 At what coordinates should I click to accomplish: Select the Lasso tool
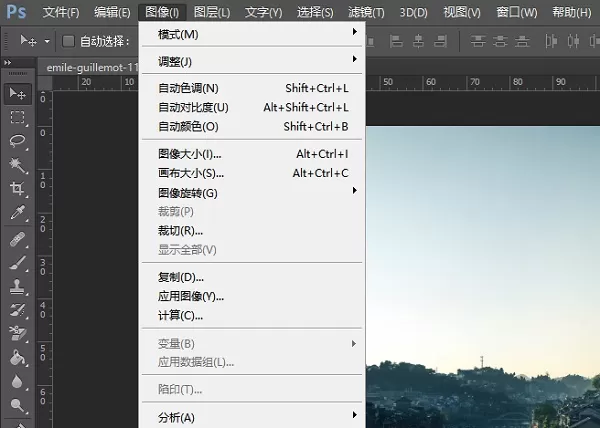click(18, 141)
